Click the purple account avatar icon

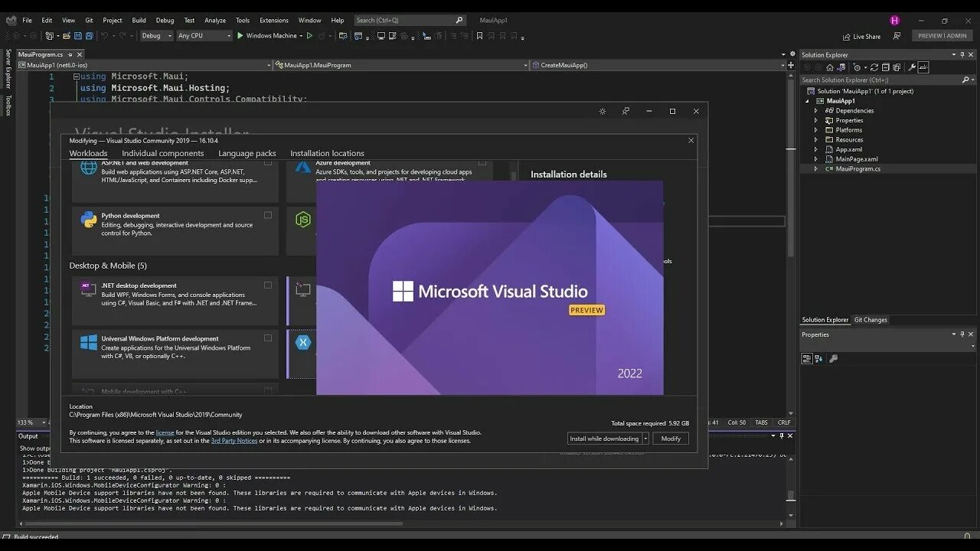(x=894, y=20)
